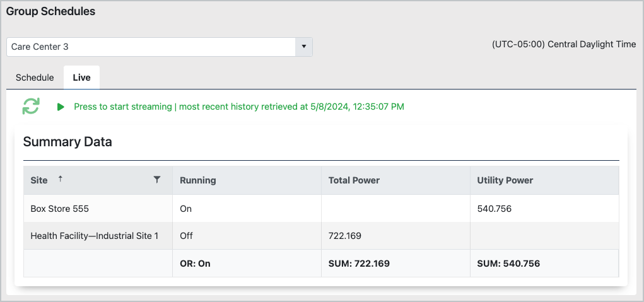The width and height of the screenshot is (644, 302).
Task: Click the Care Center 3 selection field
Action: pos(151,47)
